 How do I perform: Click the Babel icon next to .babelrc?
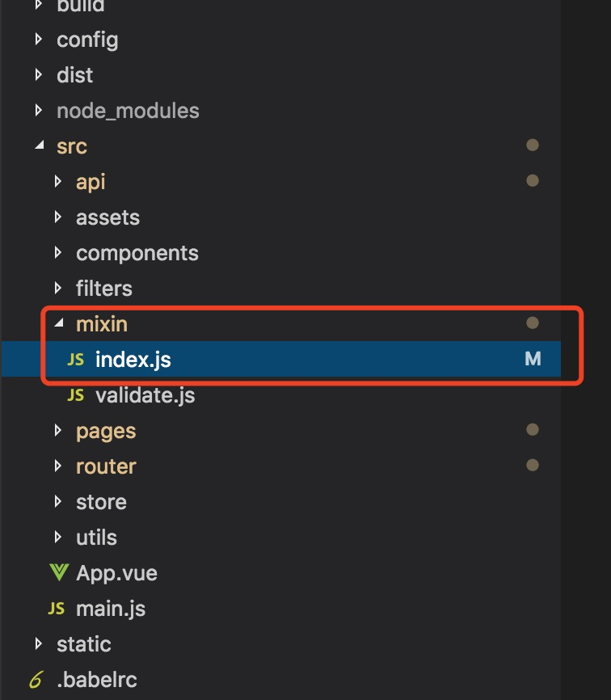(36, 680)
